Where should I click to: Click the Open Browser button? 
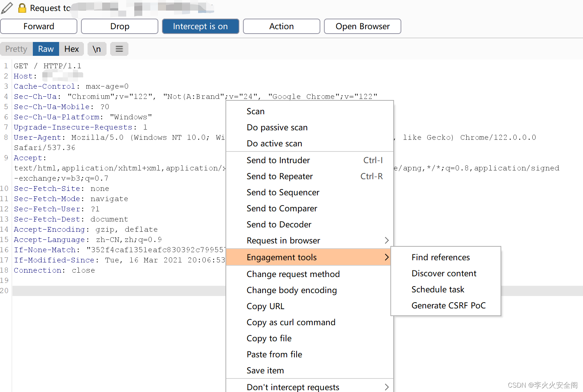363,26
